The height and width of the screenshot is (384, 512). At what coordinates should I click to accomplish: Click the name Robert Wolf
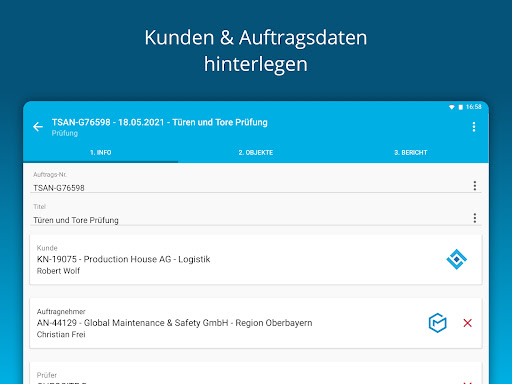click(58, 271)
